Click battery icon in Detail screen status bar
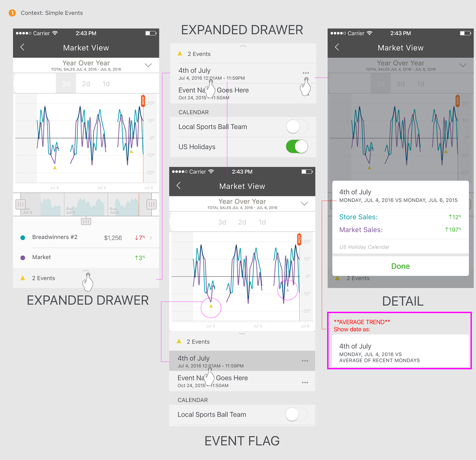 point(465,33)
